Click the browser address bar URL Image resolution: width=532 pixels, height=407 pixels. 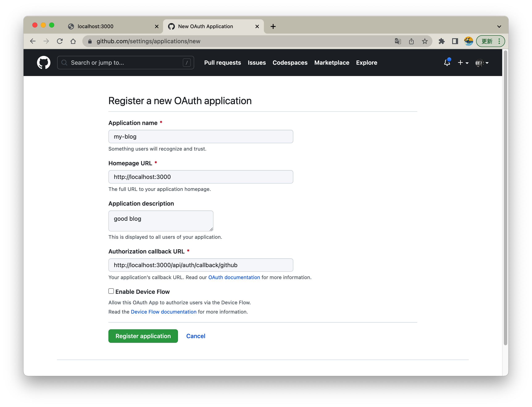click(x=148, y=41)
